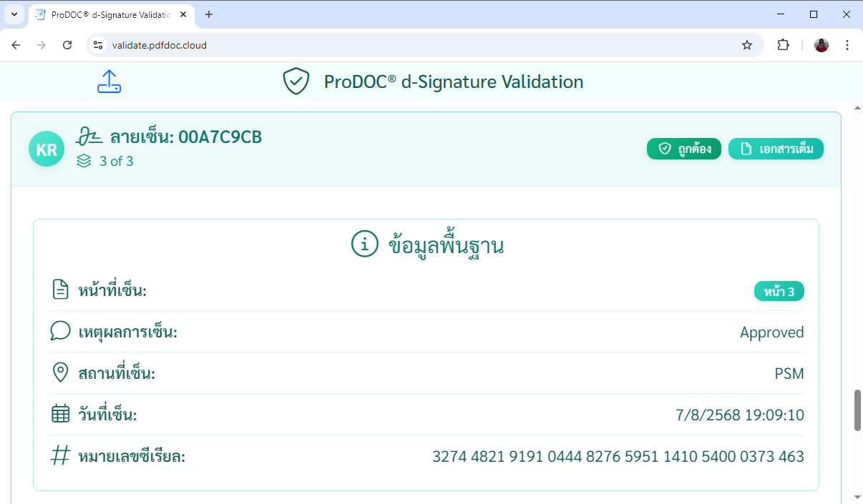The height and width of the screenshot is (504, 863).
Task: Select the ProDOC d-Signature Validation tab
Action: [x=112, y=15]
